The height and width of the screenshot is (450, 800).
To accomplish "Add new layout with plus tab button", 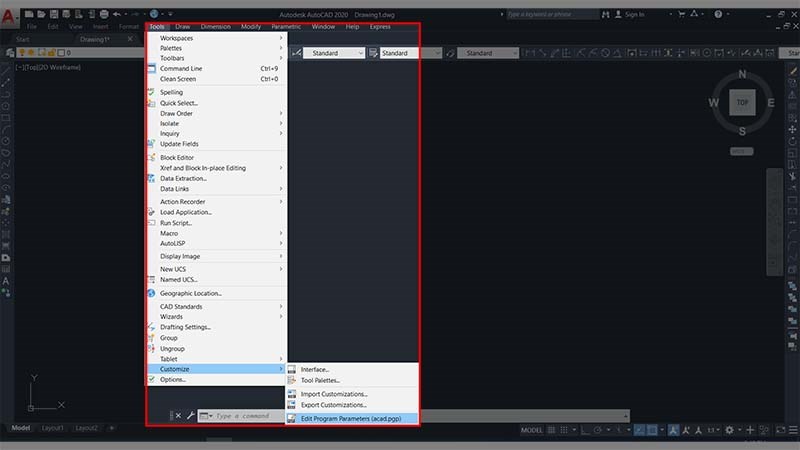I will (111, 428).
